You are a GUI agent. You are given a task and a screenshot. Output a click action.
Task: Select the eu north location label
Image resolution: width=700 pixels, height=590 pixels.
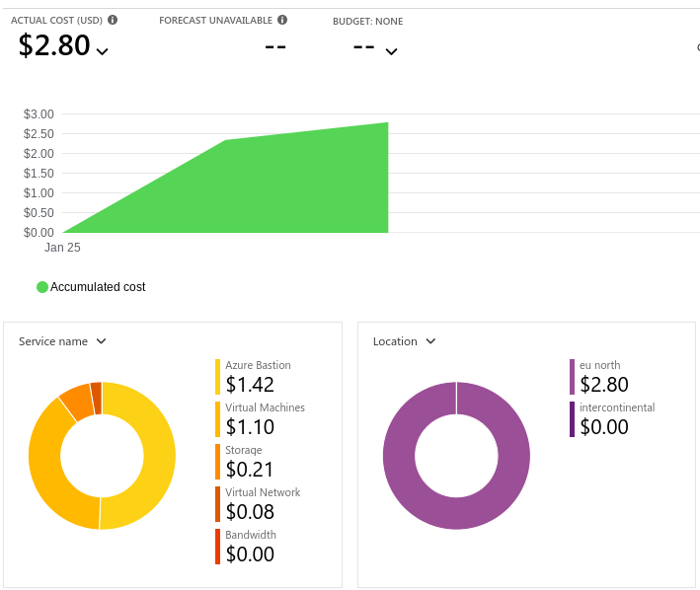tap(599, 365)
